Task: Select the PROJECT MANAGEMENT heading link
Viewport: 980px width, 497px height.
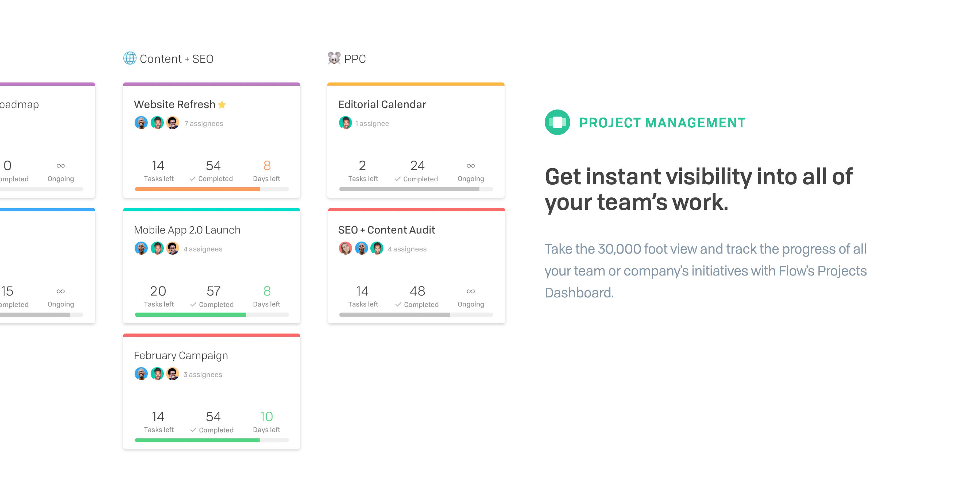Action: [x=662, y=123]
